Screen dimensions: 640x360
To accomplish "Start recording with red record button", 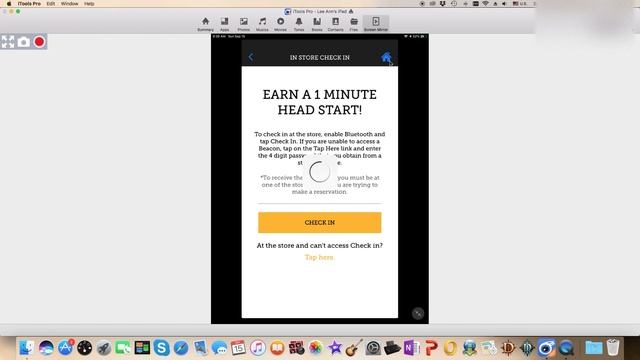I will coord(39,42).
